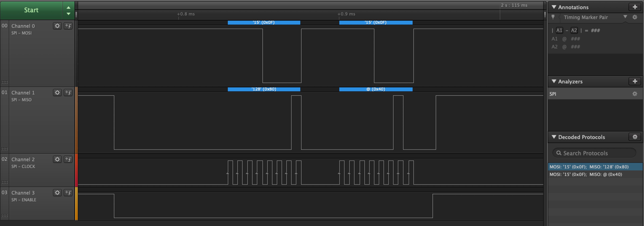Open Decoded Protocols settings gear
644x226 pixels.
click(635, 137)
